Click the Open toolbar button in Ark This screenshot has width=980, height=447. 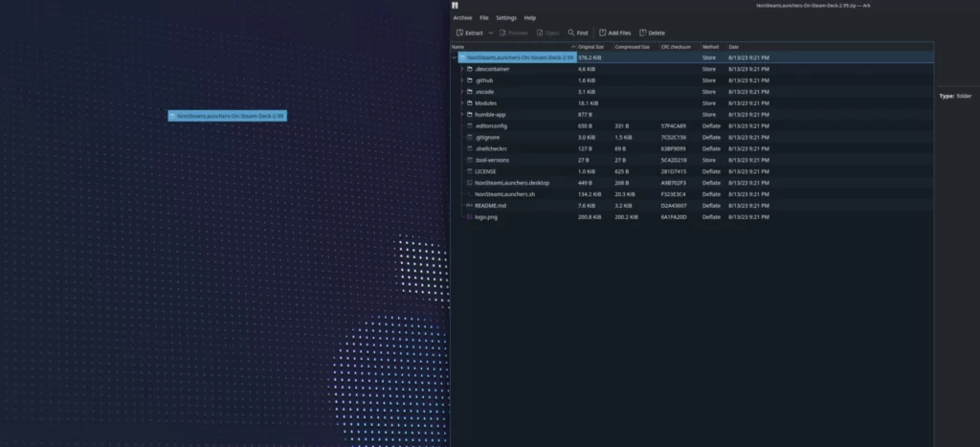(x=547, y=33)
